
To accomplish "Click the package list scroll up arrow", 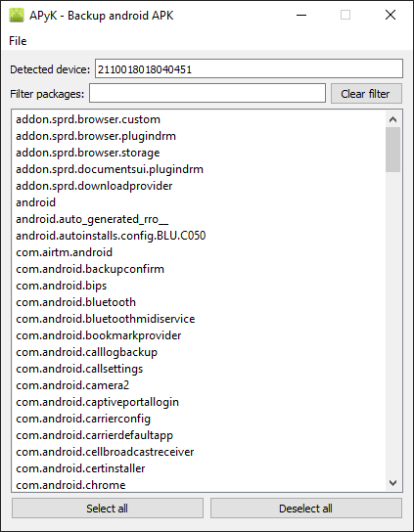I will [x=392, y=119].
